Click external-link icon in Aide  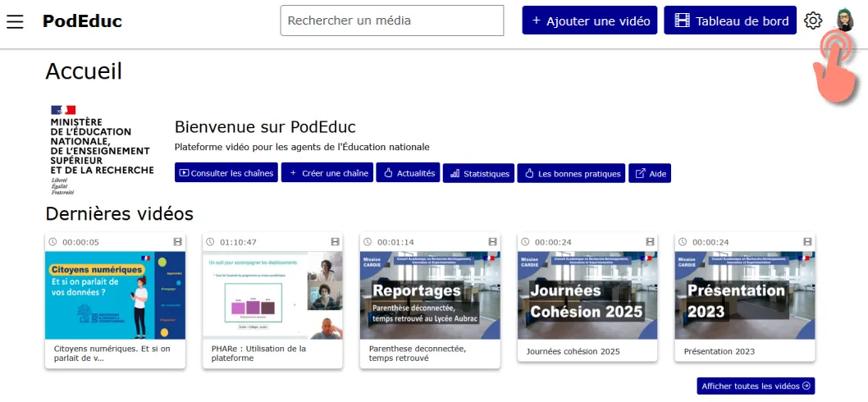[x=641, y=173]
